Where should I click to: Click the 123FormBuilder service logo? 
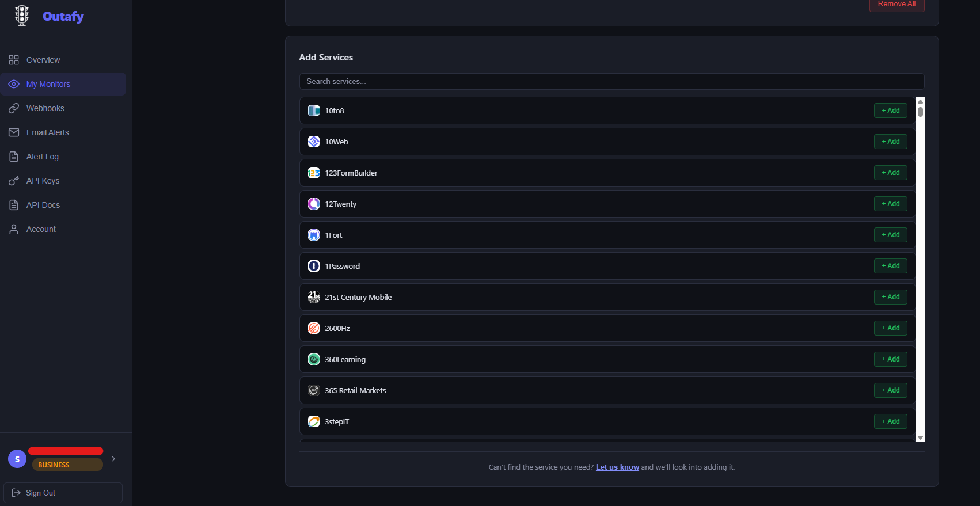coord(314,173)
